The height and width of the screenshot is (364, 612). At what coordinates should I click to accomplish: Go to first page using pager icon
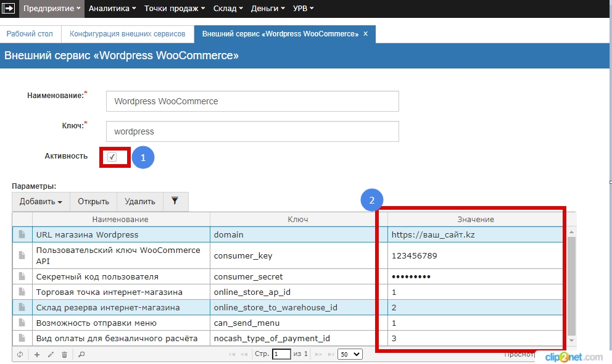[x=232, y=354]
